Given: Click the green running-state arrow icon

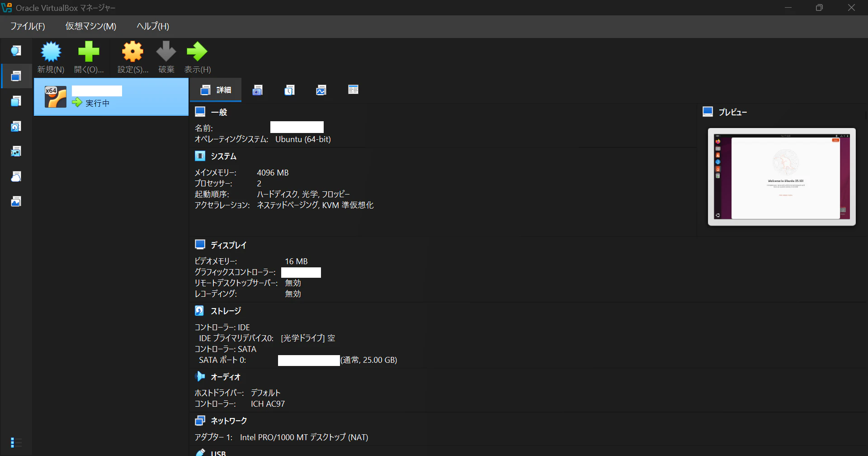Looking at the screenshot, I should [77, 103].
